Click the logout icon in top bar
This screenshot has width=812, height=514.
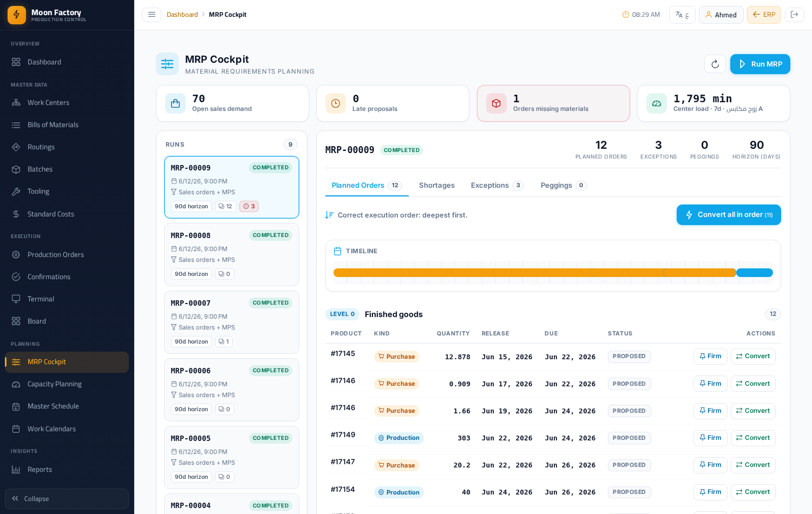(794, 15)
